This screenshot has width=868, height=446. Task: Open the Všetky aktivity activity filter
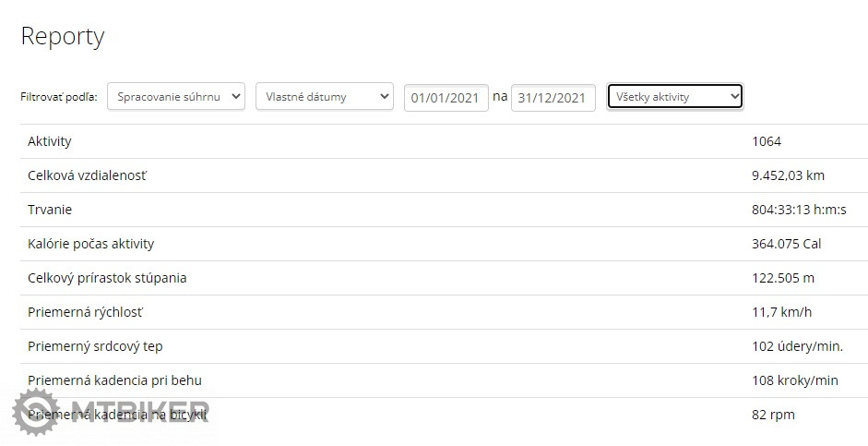tap(674, 96)
